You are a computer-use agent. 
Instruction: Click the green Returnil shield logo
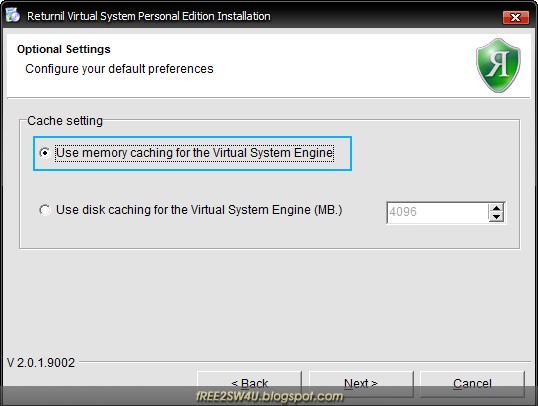tap(498, 65)
